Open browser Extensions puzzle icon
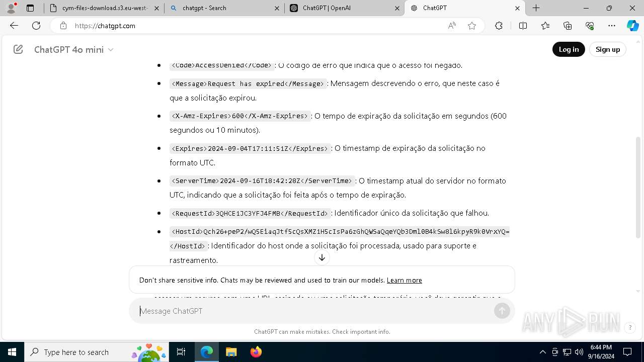 coord(499,26)
